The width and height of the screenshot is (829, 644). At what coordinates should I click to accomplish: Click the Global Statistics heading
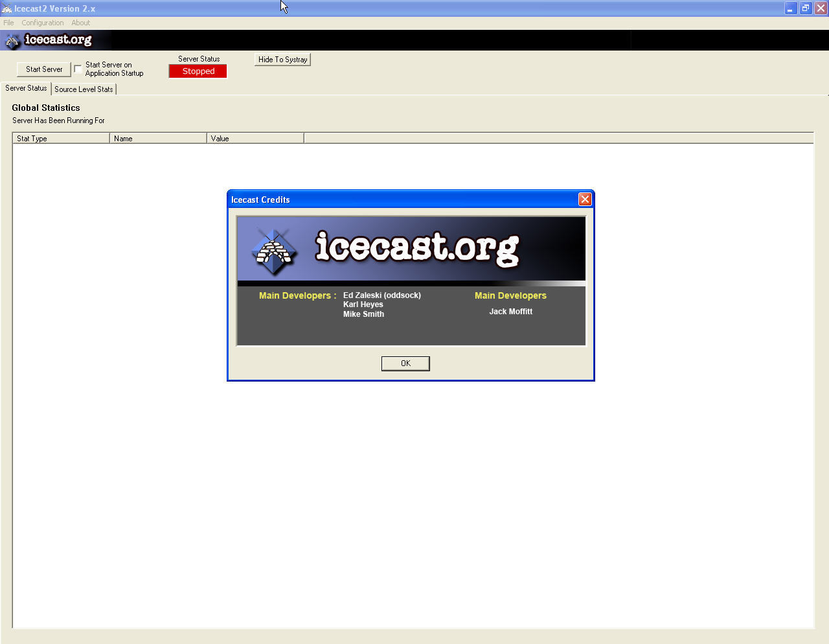[x=46, y=108]
